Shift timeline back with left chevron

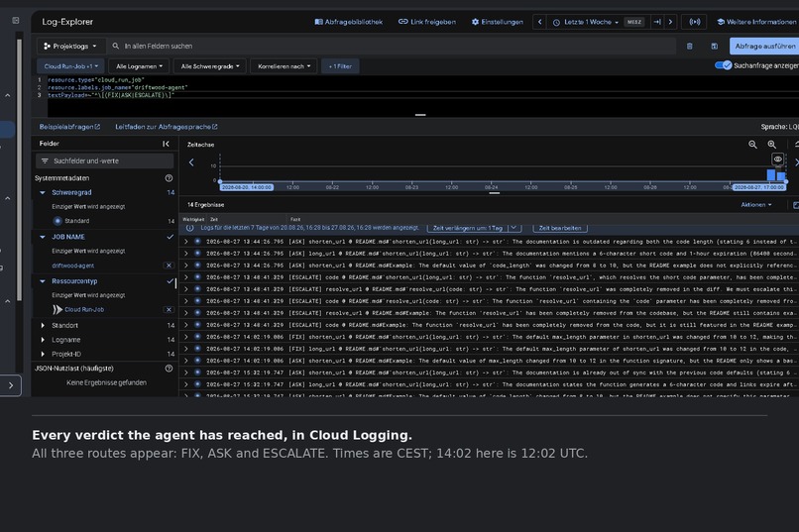191,162
